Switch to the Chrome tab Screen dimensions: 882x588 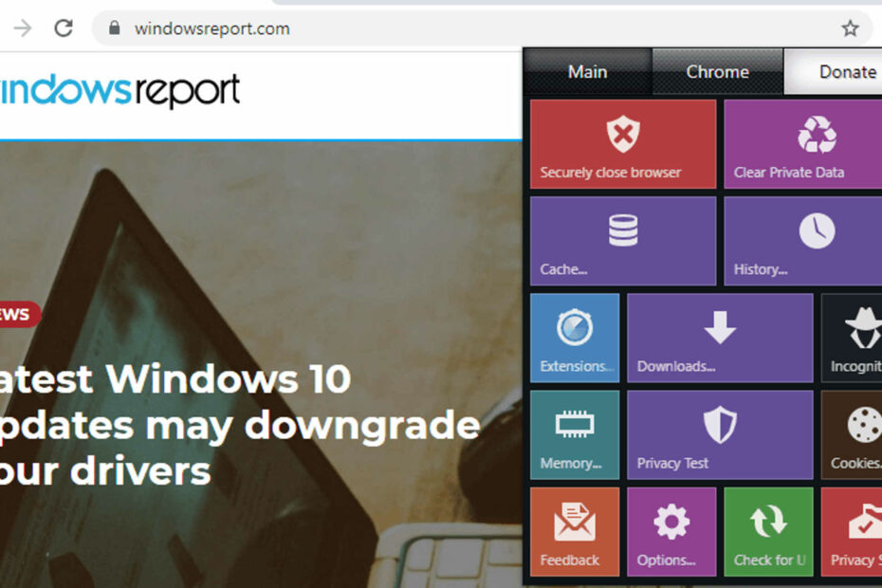(717, 71)
